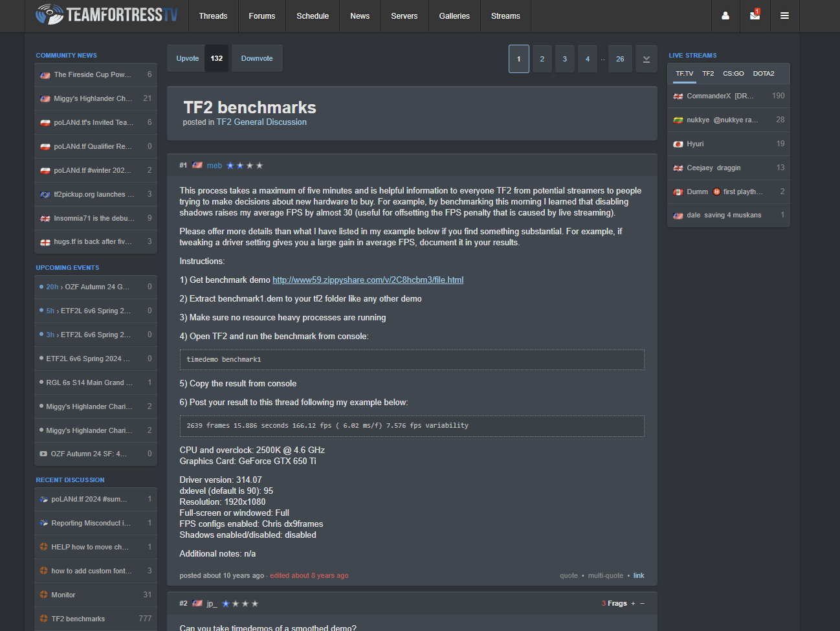Switch to the DOTA2 streams tab

coord(764,74)
